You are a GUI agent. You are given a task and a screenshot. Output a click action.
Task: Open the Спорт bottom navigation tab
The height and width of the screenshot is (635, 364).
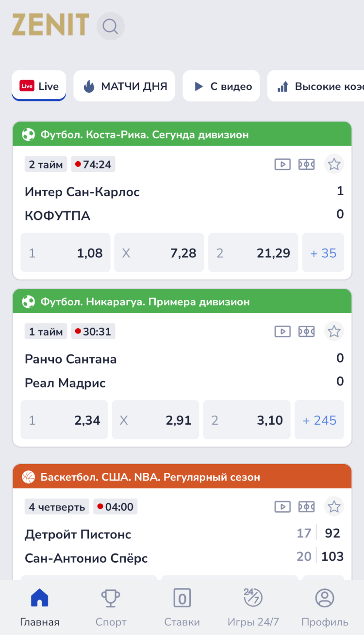pyautogui.click(x=111, y=607)
